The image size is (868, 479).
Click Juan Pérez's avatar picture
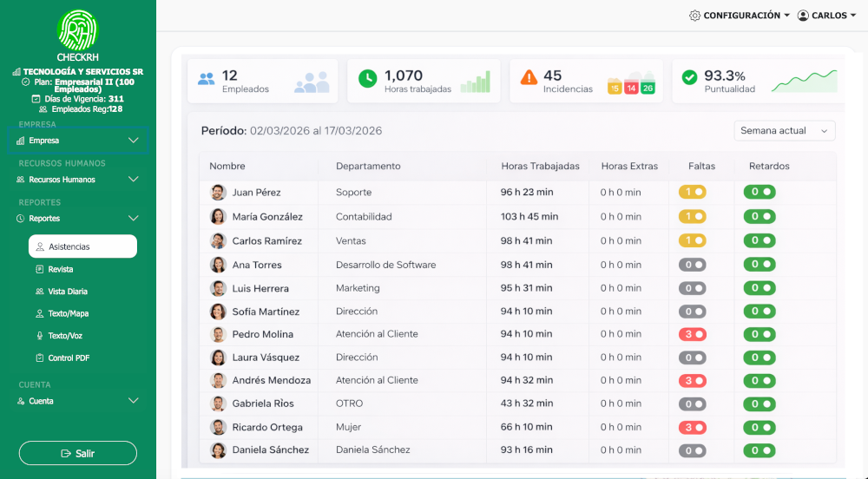(218, 193)
